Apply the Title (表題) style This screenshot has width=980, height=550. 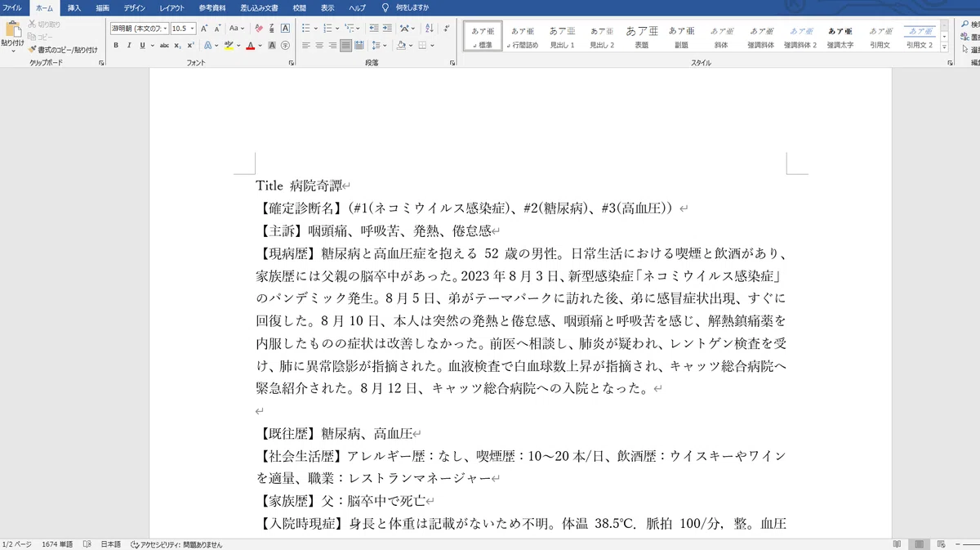pos(641,36)
